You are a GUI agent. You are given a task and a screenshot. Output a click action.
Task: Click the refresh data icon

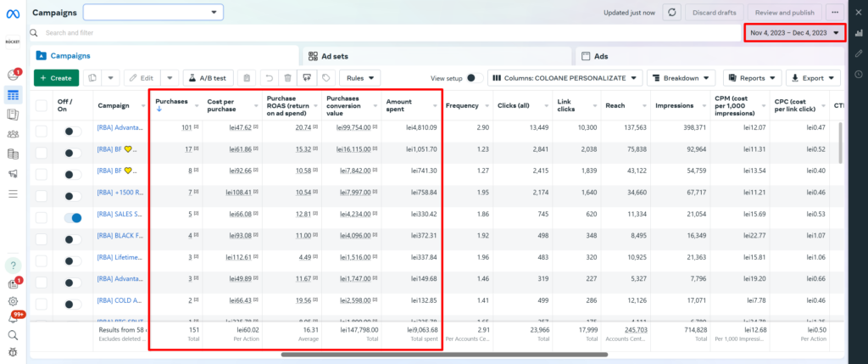[671, 12]
